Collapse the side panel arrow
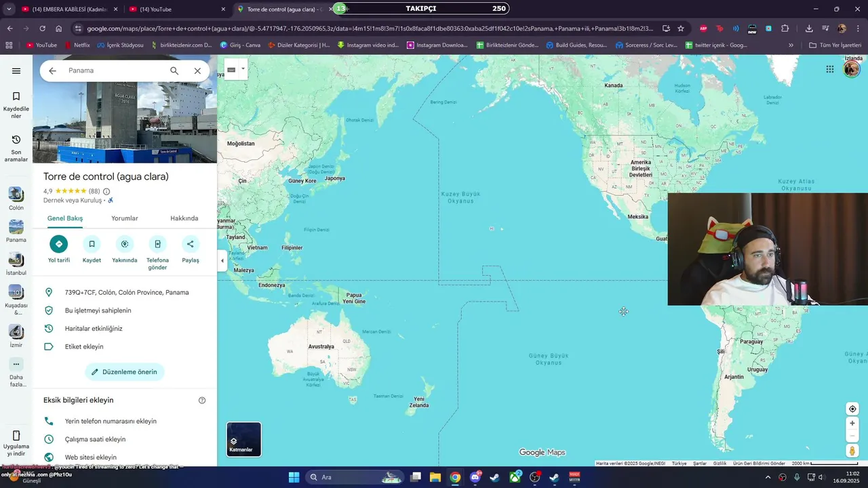The width and height of the screenshot is (868, 488). [222, 261]
